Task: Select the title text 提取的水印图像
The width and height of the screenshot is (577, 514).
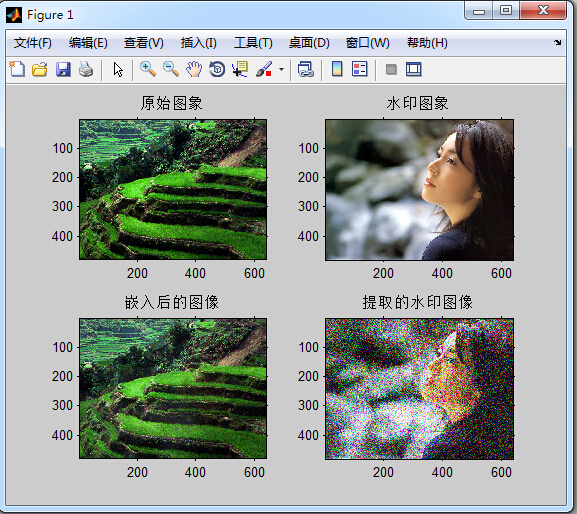Action: click(x=418, y=302)
